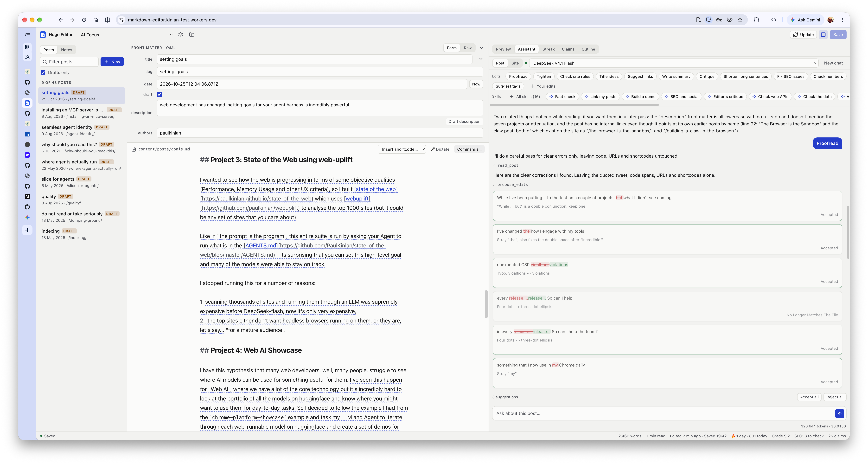Expand the AI Focus site dropdown chevron
The height and width of the screenshot is (464, 868).
(171, 35)
